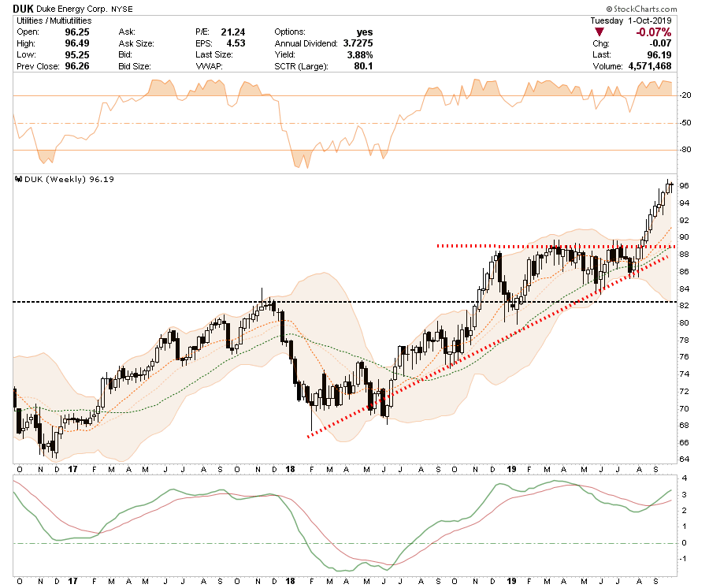This screenshot has height=588, width=709.
Task: Select the Low value 95.25
Action: point(77,54)
